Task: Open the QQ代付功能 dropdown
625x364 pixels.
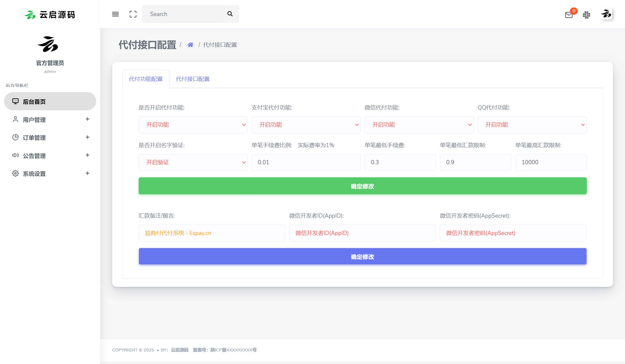Action: point(532,124)
